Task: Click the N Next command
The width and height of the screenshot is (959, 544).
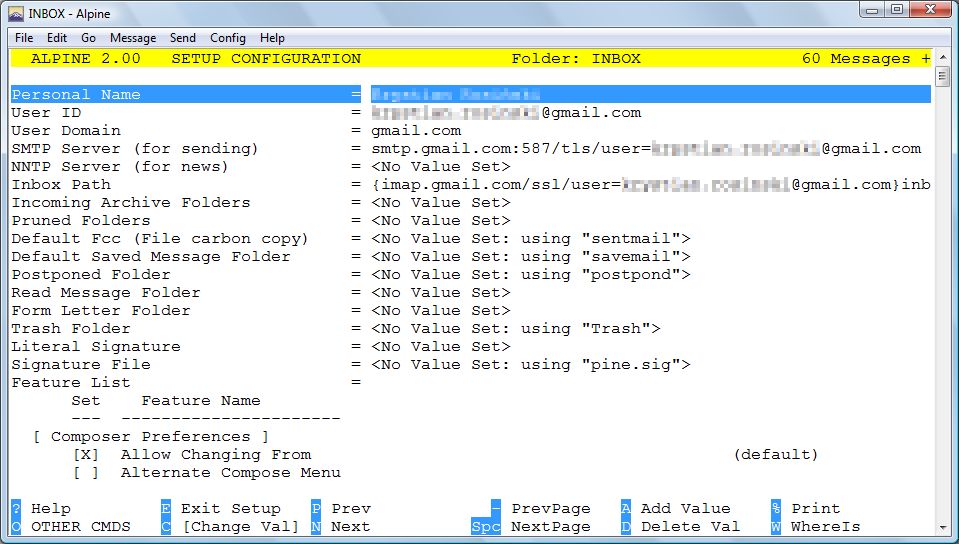Action: click(341, 526)
